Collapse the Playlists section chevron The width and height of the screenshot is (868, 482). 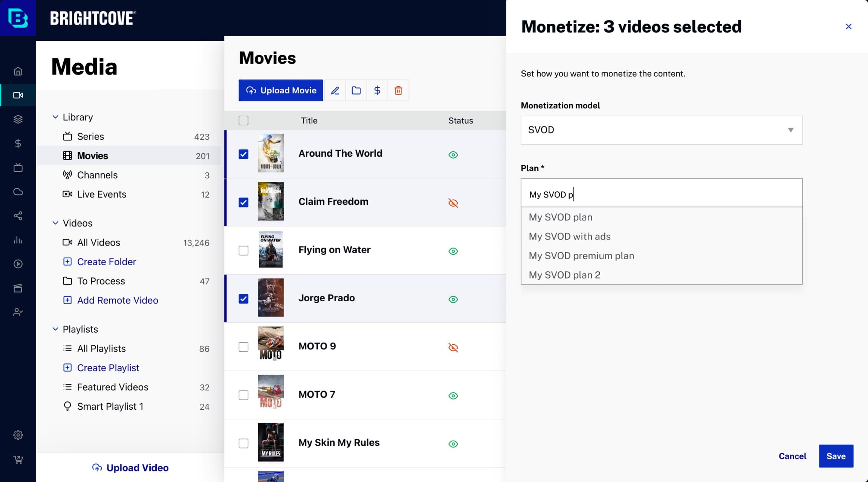click(x=55, y=329)
